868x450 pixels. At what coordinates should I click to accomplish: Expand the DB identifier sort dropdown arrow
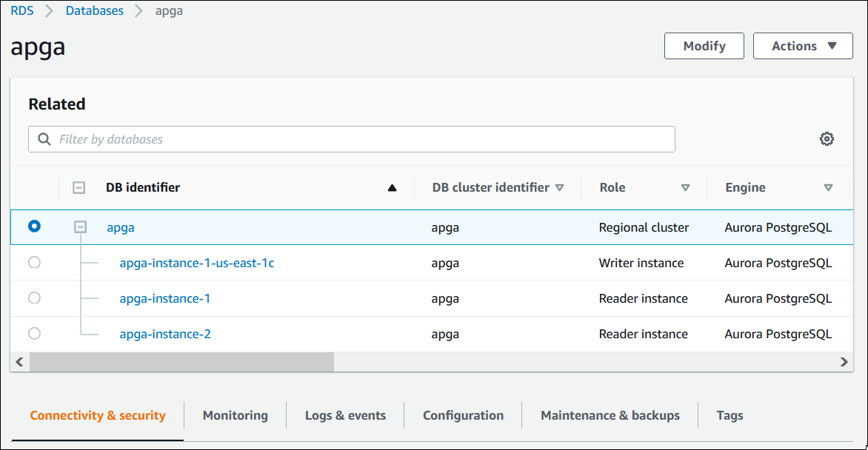pos(392,187)
